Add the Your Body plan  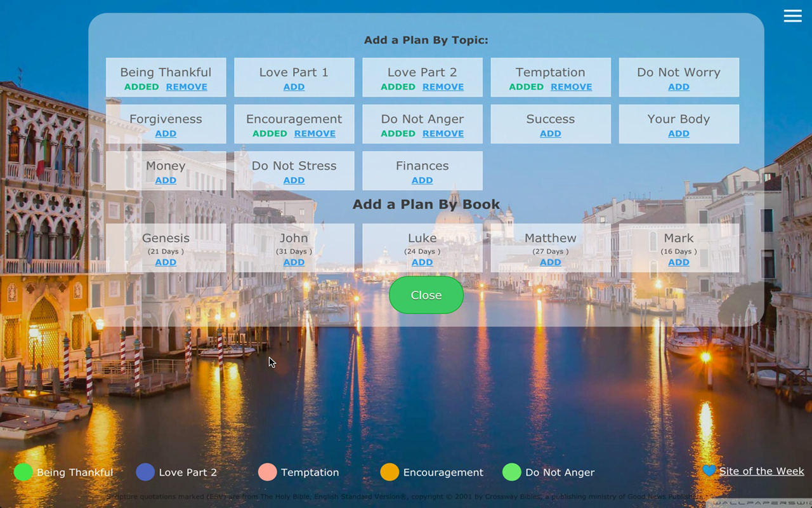pyautogui.click(x=679, y=133)
